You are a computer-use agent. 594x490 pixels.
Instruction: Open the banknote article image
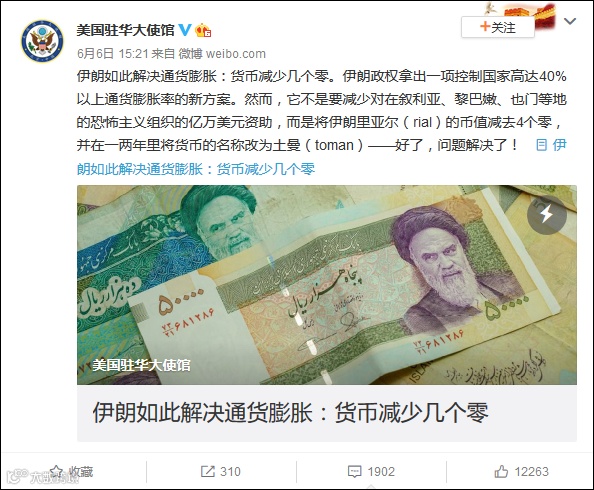[x=327, y=285]
